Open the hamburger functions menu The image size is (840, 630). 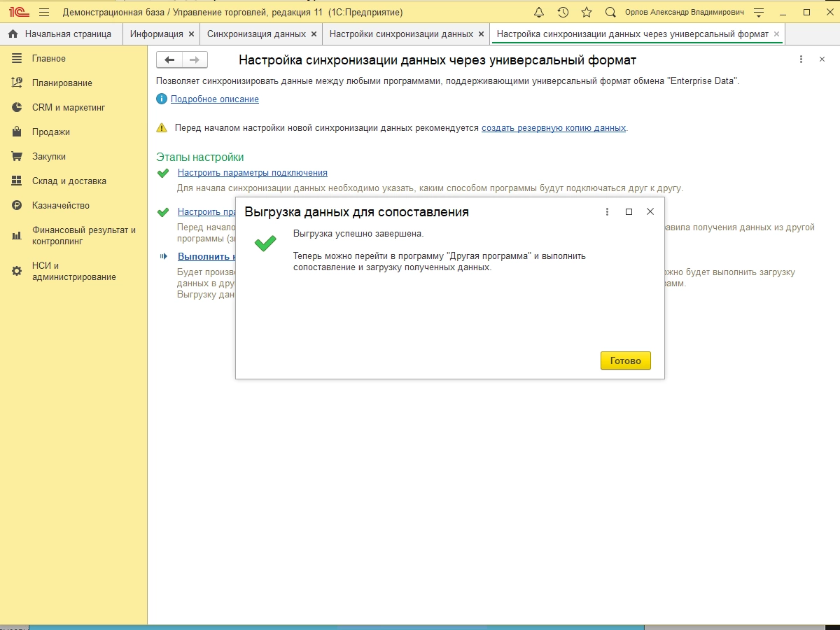(44, 12)
